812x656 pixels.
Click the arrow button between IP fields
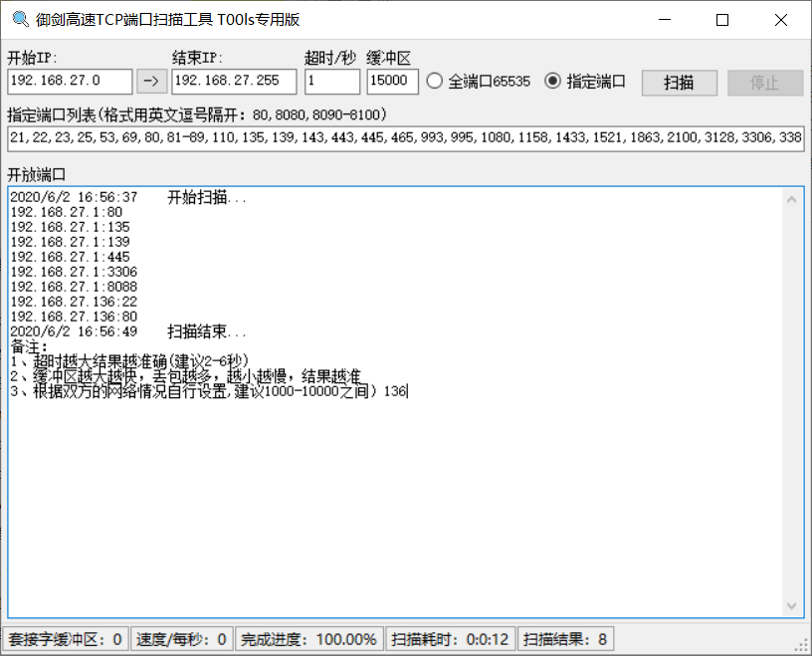(151, 82)
